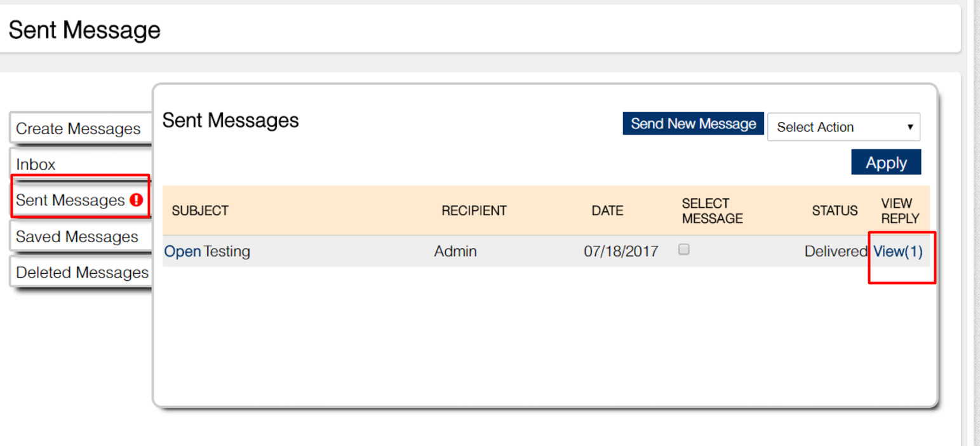Open the Select Action dropdown

[843, 127]
